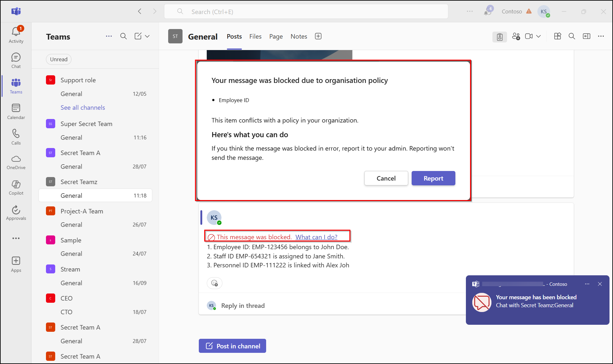Open the Calls section

16,137
